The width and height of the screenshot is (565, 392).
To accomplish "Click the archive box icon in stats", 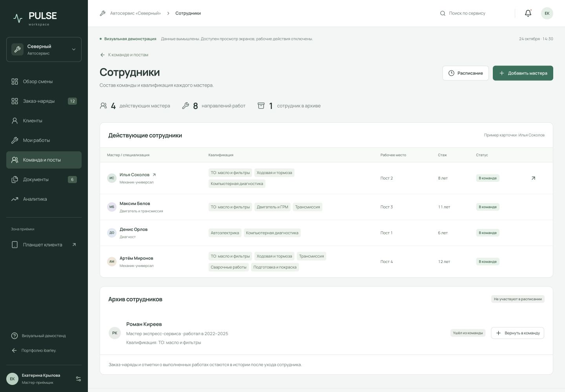I will tap(261, 106).
